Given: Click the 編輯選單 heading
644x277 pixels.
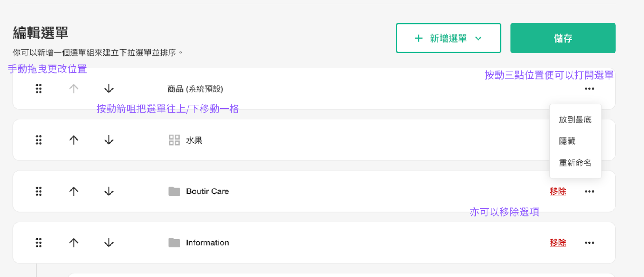Looking at the screenshot, I should pos(41,33).
